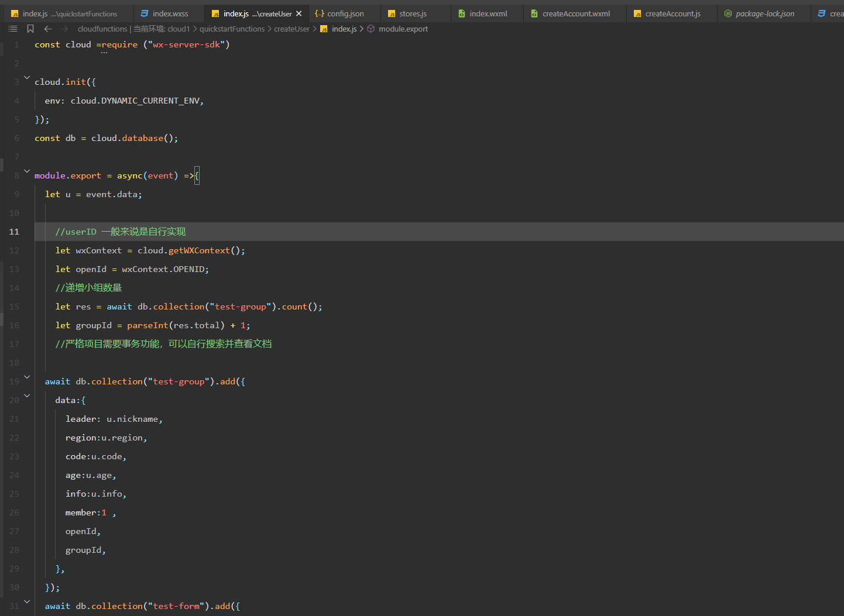Click "region:u.region," on line 22
This screenshot has height=616, width=844.
[x=107, y=438]
